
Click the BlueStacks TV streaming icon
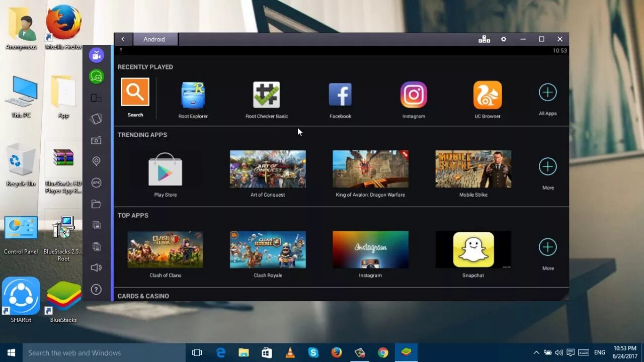point(96,55)
